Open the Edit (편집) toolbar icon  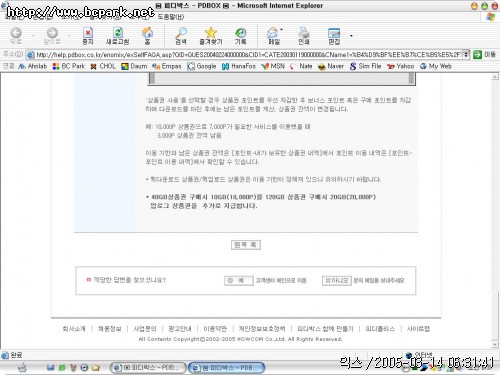pyautogui.click(x=334, y=36)
